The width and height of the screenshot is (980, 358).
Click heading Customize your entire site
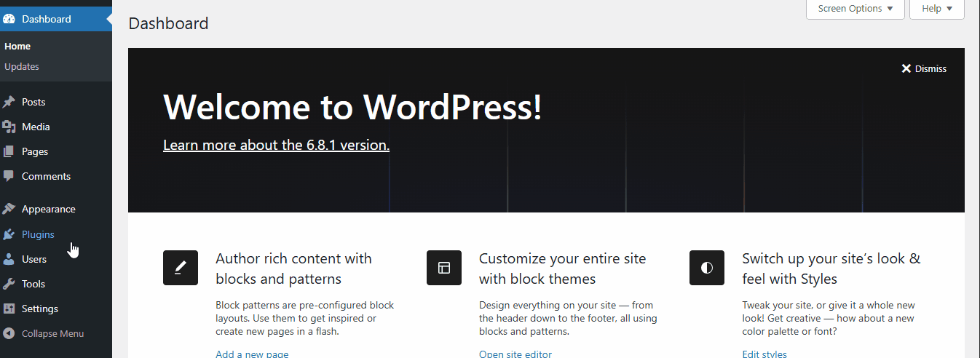563,268
